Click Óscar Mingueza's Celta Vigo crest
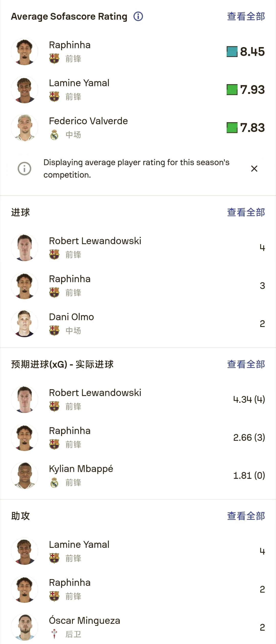The height and width of the screenshot is (644, 276). tap(54, 634)
